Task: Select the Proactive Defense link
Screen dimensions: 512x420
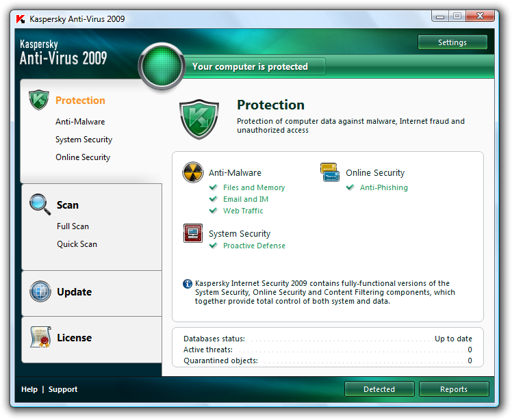Action: (254, 246)
